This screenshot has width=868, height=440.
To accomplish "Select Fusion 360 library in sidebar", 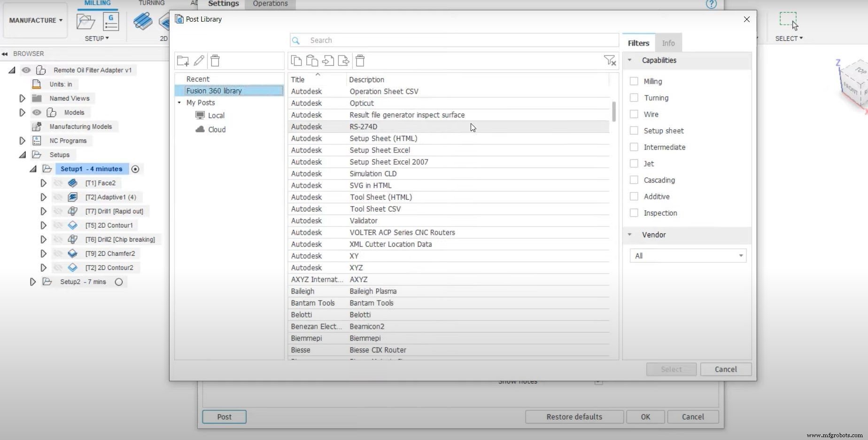I will 214,91.
